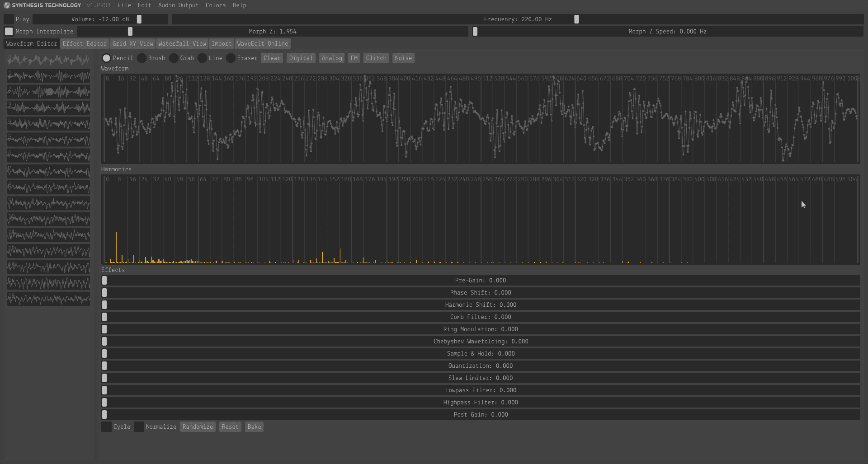Click the Clear waveform button

[x=272, y=58]
